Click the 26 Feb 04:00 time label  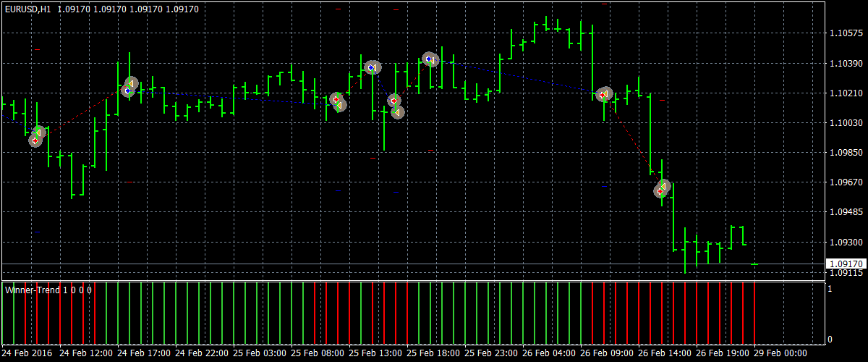tap(548, 353)
